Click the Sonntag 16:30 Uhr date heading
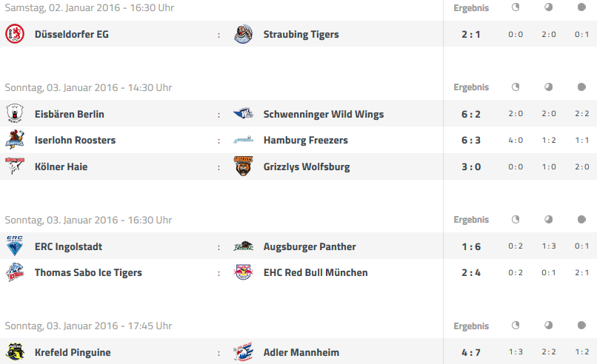597x364 pixels. [x=88, y=220]
